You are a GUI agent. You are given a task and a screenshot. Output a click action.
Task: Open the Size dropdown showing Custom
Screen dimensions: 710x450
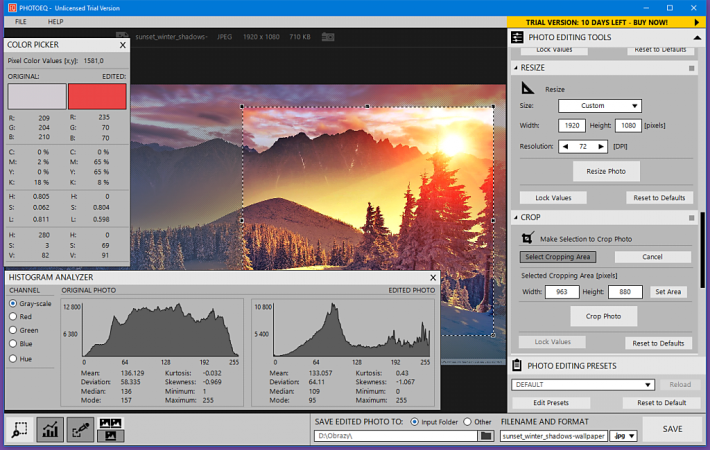(600, 105)
